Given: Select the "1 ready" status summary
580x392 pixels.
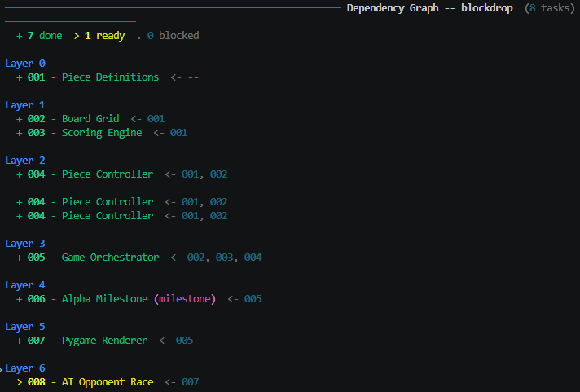Looking at the screenshot, I should pos(105,36).
